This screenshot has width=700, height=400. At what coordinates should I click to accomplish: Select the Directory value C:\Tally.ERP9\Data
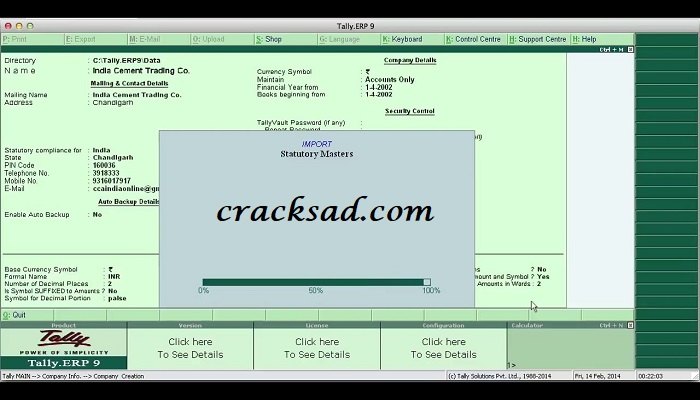tap(126, 60)
